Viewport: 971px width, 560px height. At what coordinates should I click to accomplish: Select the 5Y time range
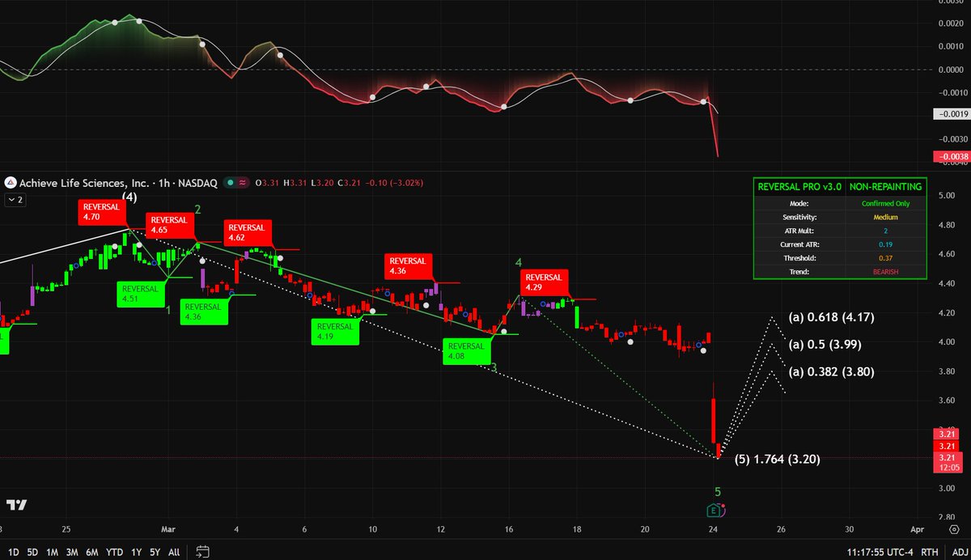154,552
